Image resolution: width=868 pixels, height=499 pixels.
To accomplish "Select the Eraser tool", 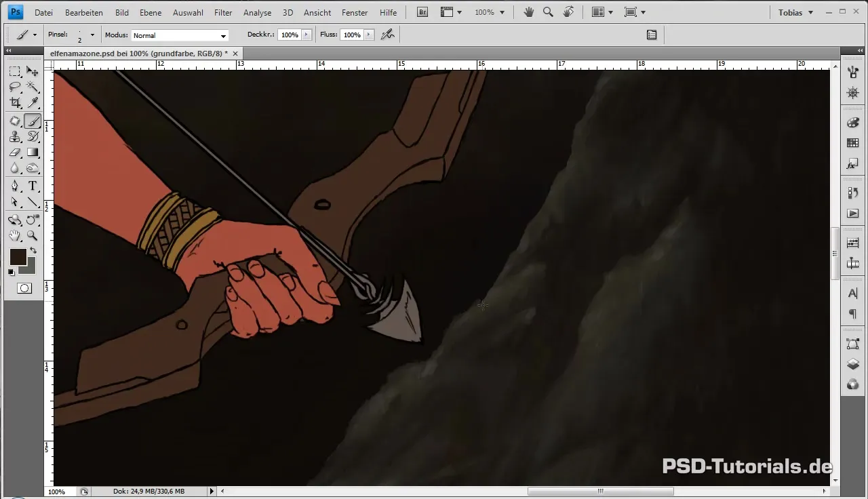I will pos(15,153).
